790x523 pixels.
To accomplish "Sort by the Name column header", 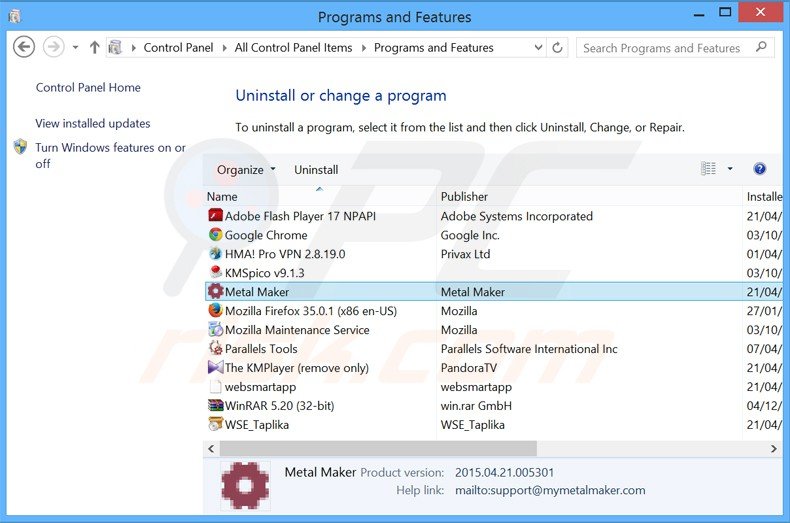I will pyautogui.click(x=320, y=197).
